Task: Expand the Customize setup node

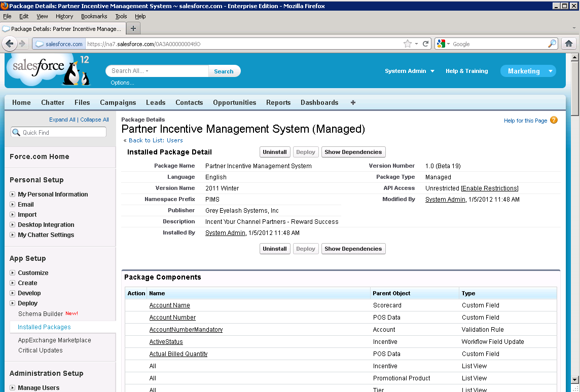Action: 13,273
